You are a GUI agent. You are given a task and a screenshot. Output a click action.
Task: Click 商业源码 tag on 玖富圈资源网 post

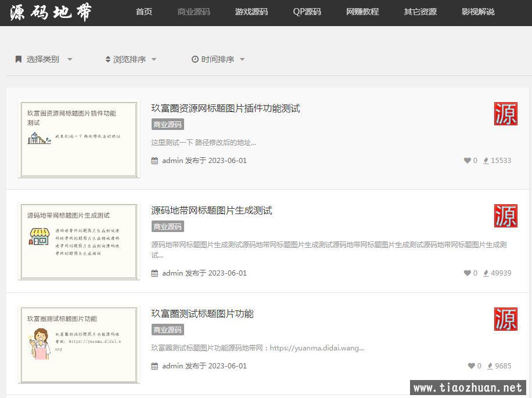[168, 124]
